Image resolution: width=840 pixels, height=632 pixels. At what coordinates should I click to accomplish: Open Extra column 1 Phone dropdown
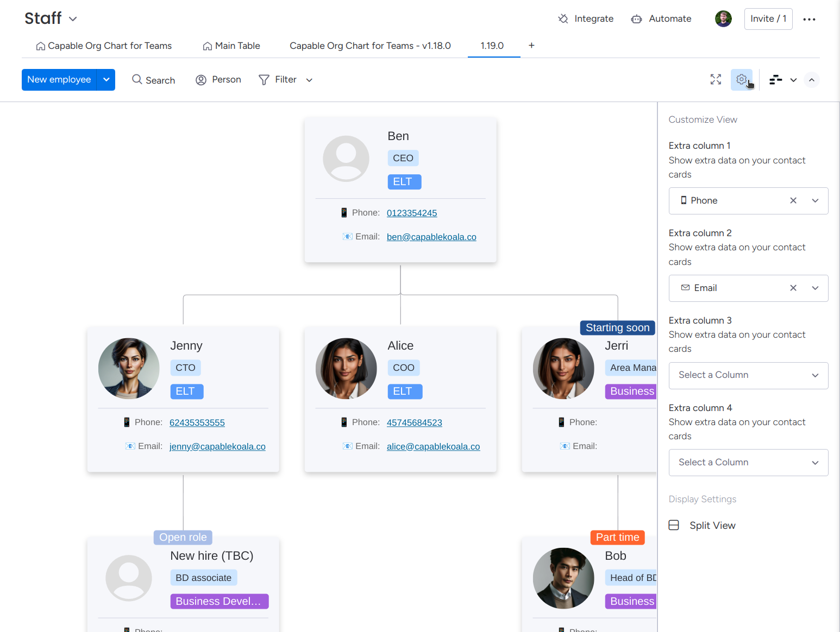coord(748,201)
